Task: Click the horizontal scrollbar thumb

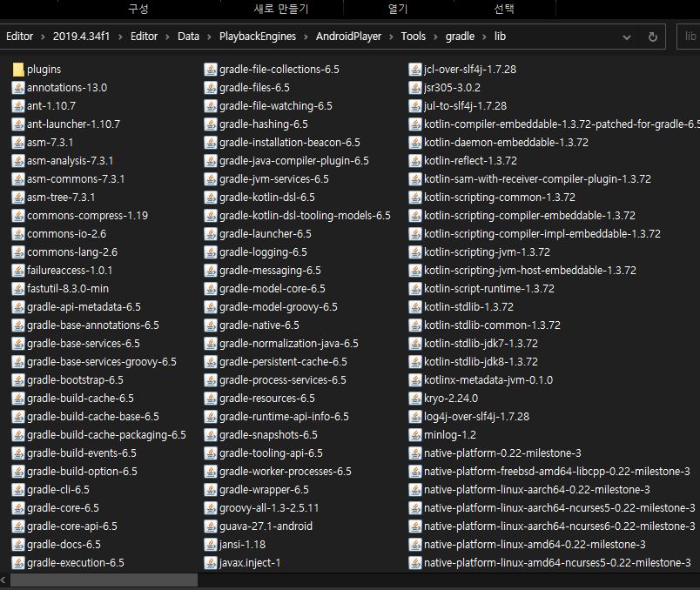Action: point(104,580)
